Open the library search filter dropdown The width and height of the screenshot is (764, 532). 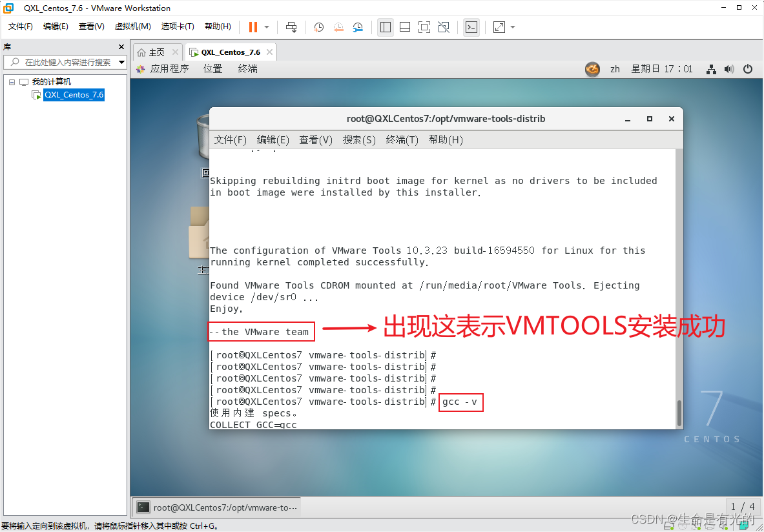[122, 63]
